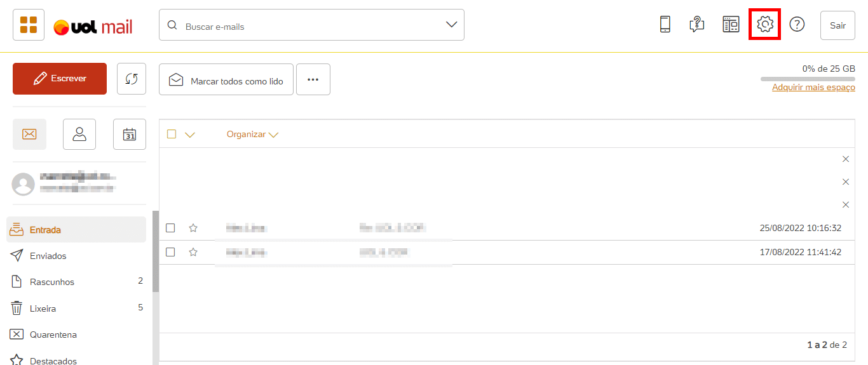Follow the Adquirir mais espaço link
Viewport: 868px width, 365px height.
click(813, 88)
